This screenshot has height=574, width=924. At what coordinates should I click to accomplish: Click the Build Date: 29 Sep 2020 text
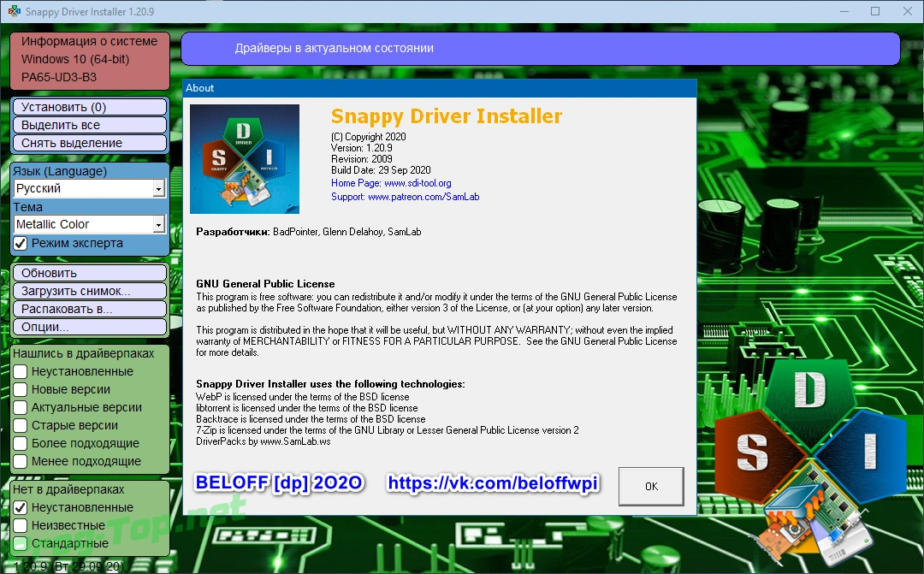[x=381, y=170]
